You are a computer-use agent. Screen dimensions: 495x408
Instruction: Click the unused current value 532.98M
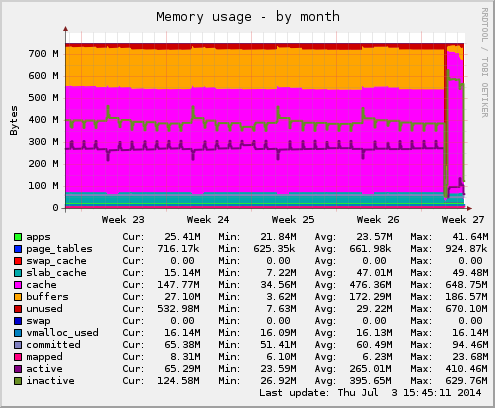[x=179, y=309]
